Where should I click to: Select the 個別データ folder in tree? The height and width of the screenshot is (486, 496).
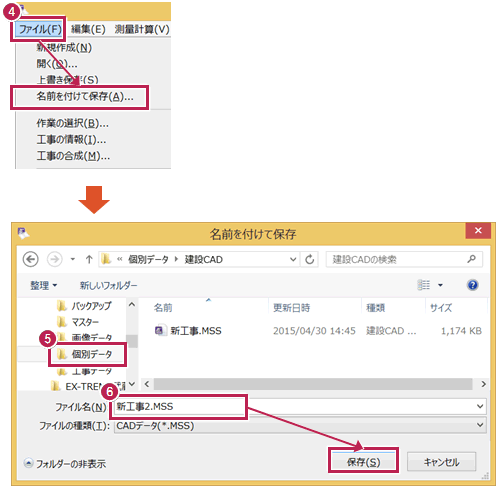point(85,354)
